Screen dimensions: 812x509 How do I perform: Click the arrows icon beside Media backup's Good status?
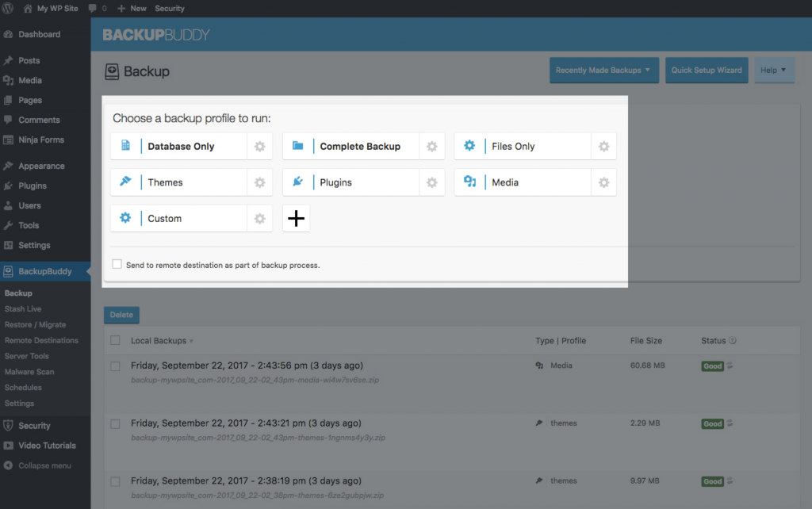point(730,365)
